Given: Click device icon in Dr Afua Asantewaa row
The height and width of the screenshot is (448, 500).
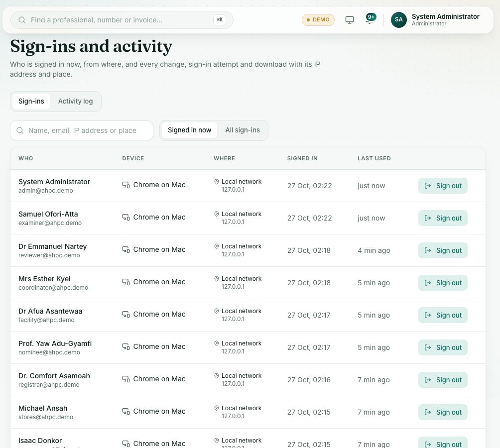Looking at the screenshot, I should click(x=126, y=314).
